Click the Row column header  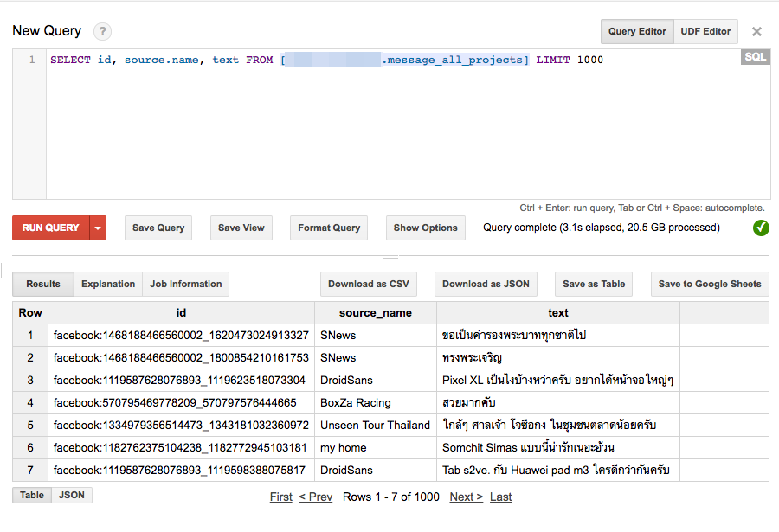pos(30,313)
